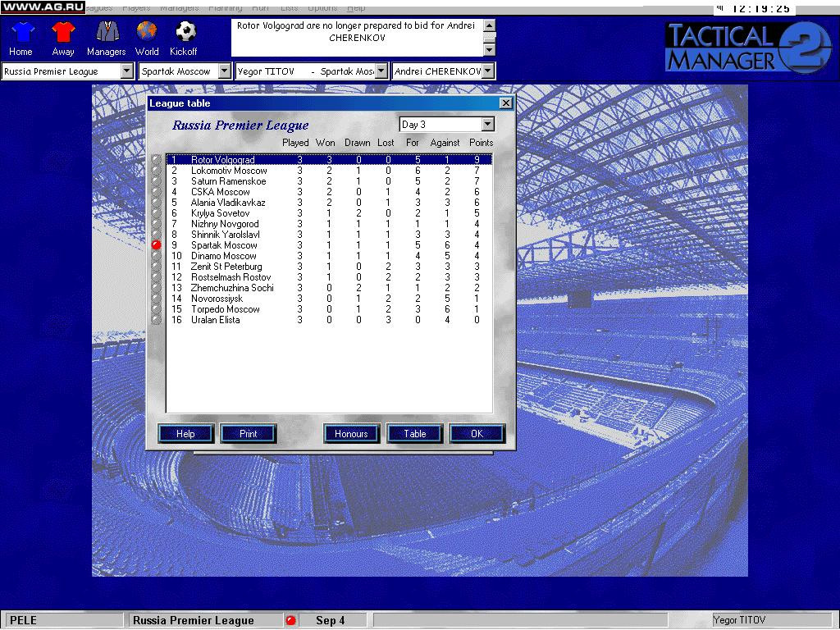Click the Rotor Volgograd news message

(x=356, y=32)
